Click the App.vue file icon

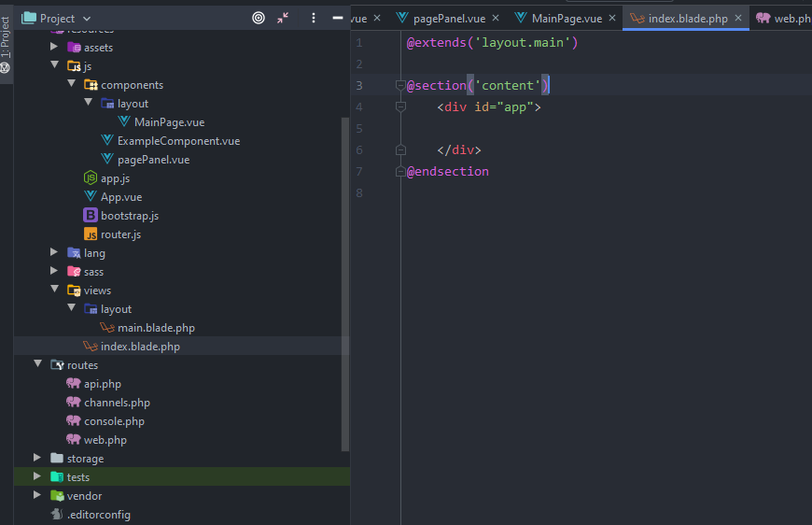tap(91, 196)
